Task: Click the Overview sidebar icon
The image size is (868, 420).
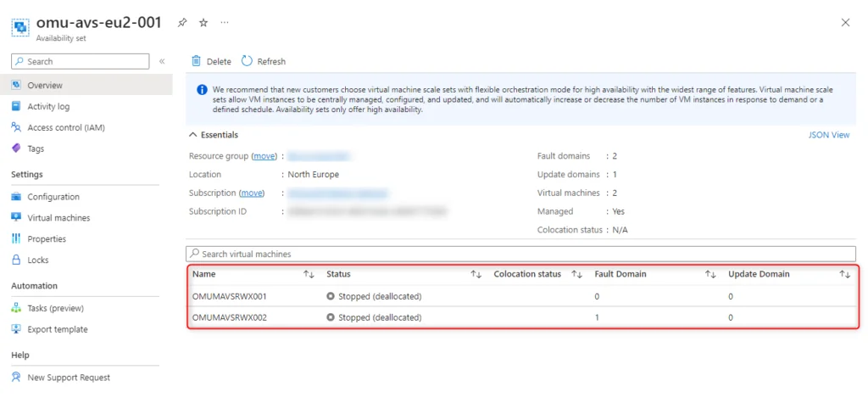Action: coord(16,86)
